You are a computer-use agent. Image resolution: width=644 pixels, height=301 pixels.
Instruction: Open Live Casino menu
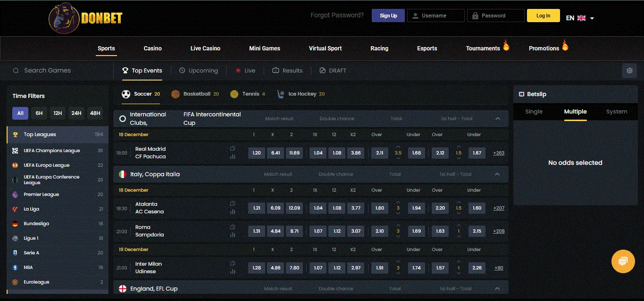click(x=205, y=49)
